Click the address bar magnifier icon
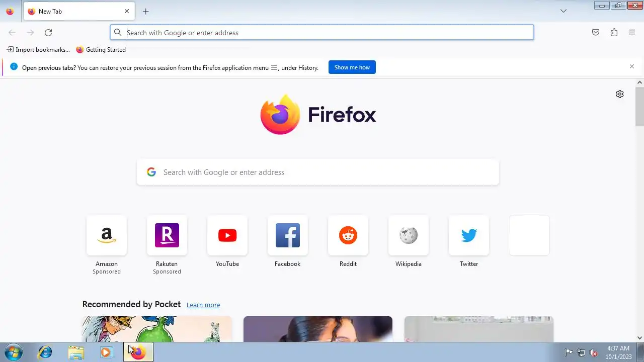The image size is (644, 362). click(118, 33)
